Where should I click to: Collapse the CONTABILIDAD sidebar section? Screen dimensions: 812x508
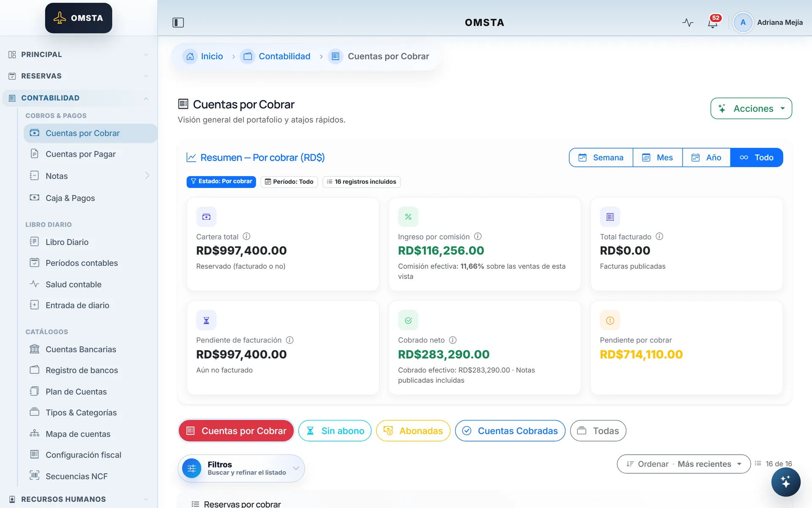click(x=79, y=98)
